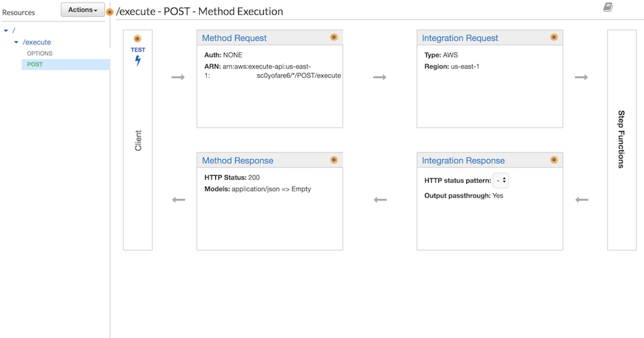Collapse the /execute resource node
The height and width of the screenshot is (338, 644).
point(16,42)
